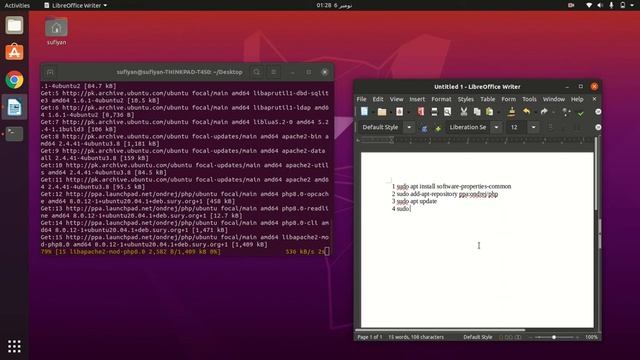Click the Redo arrow icon
The height and width of the screenshot is (360, 640).
(544, 111)
